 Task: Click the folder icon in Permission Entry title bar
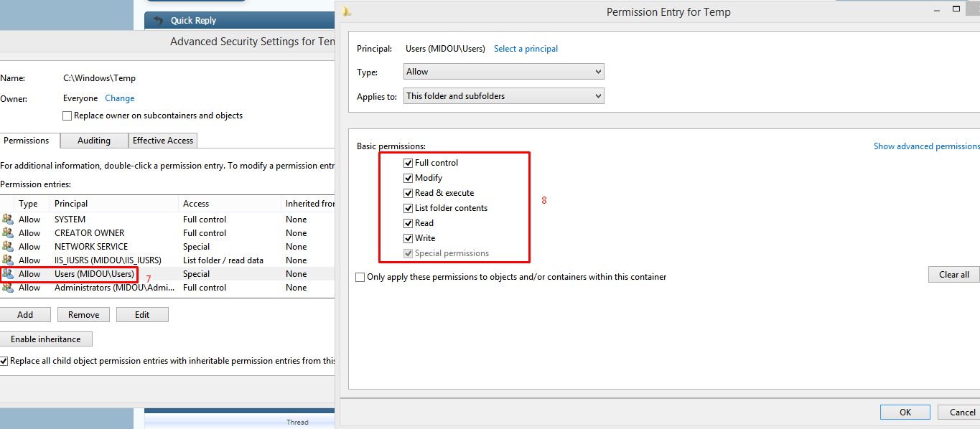(x=347, y=11)
